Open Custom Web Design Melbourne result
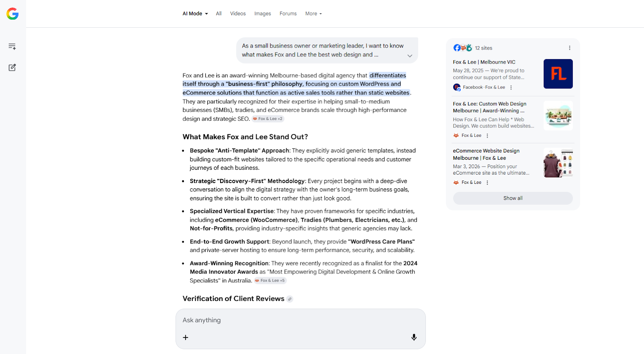The image size is (644, 354). click(x=489, y=107)
